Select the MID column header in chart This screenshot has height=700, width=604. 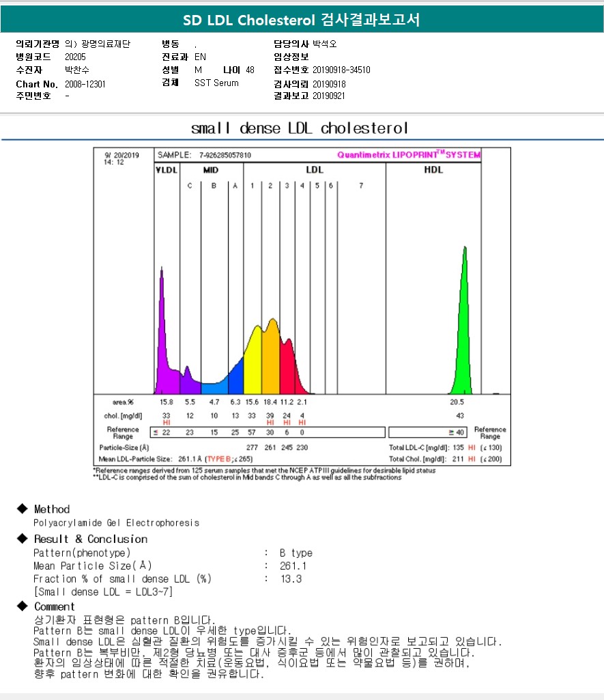[212, 169]
